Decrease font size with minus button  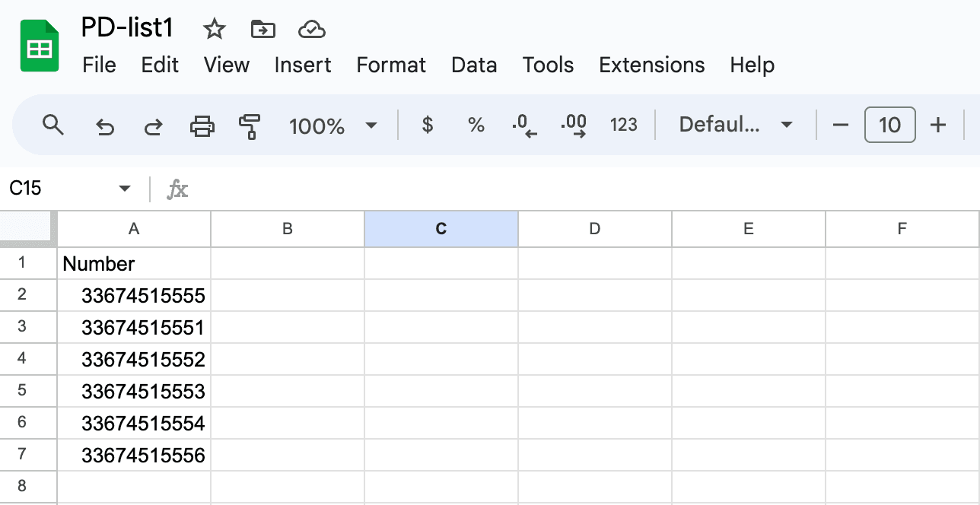pyautogui.click(x=840, y=125)
